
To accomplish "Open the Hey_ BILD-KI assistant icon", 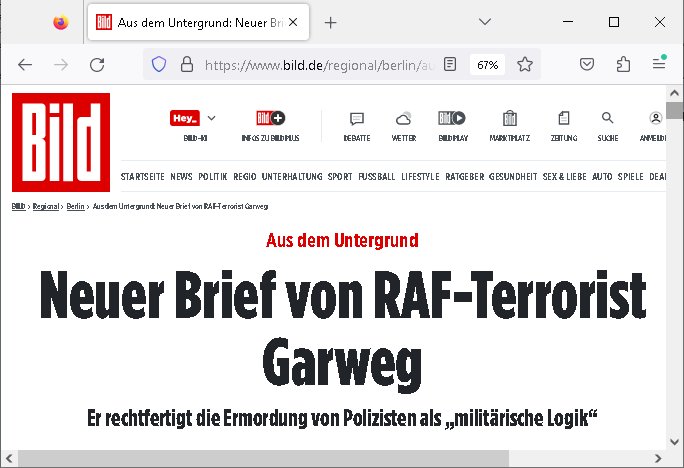I will coord(185,118).
